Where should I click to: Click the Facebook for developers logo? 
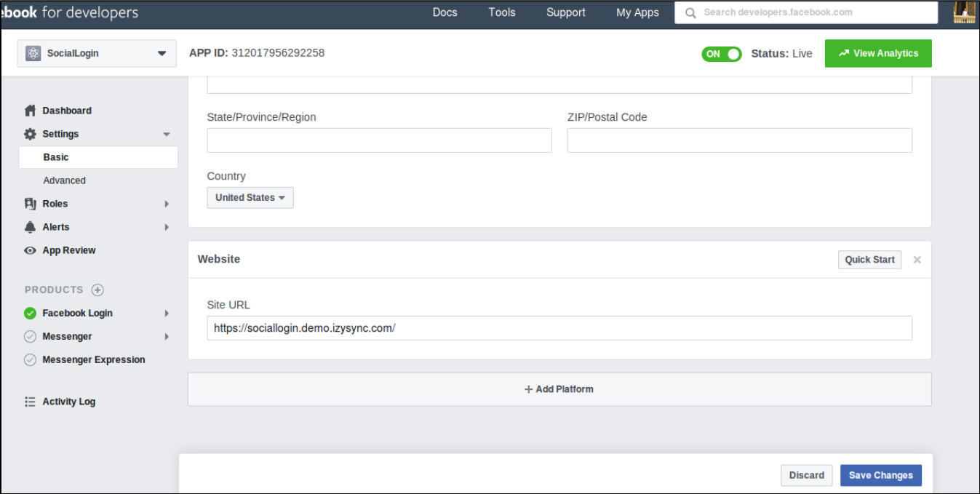click(70, 12)
